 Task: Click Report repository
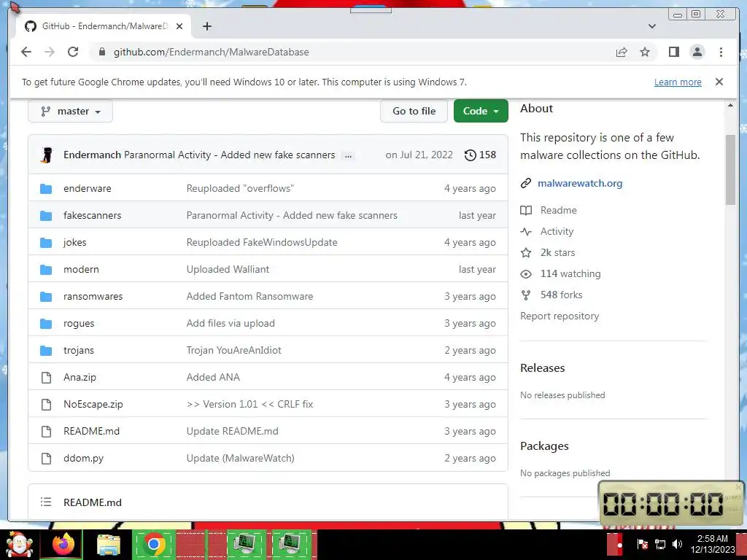(x=560, y=316)
